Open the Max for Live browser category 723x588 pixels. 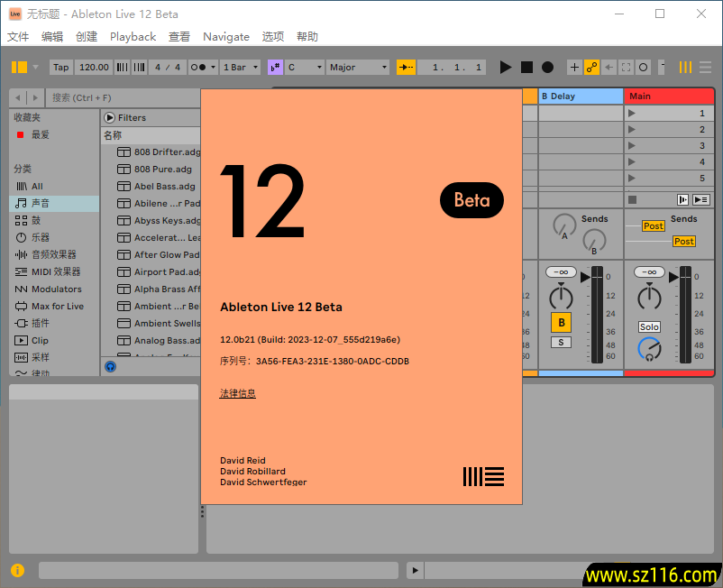52,306
